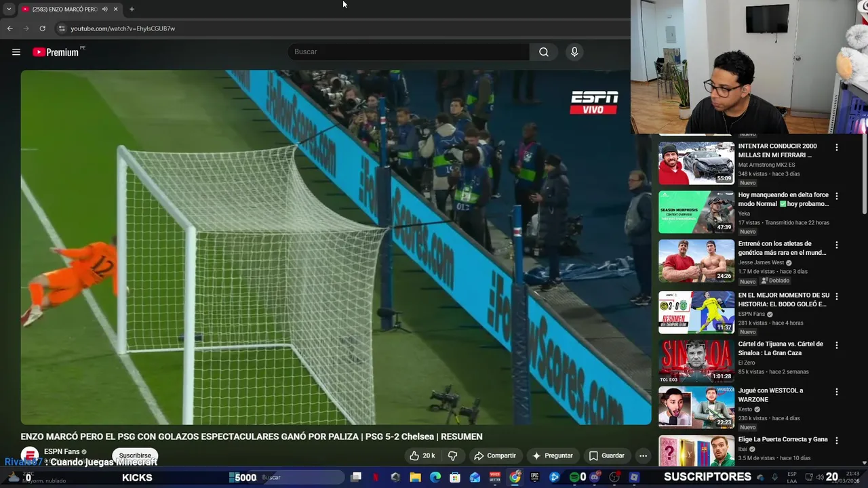
Task: Open the Ferrari 2000 millas video thumbnail
Action: click(696, 163)
